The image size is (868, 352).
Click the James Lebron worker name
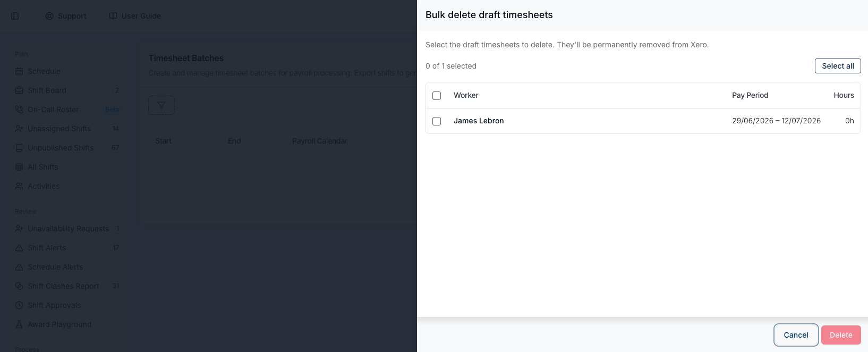tap(479, 121)
